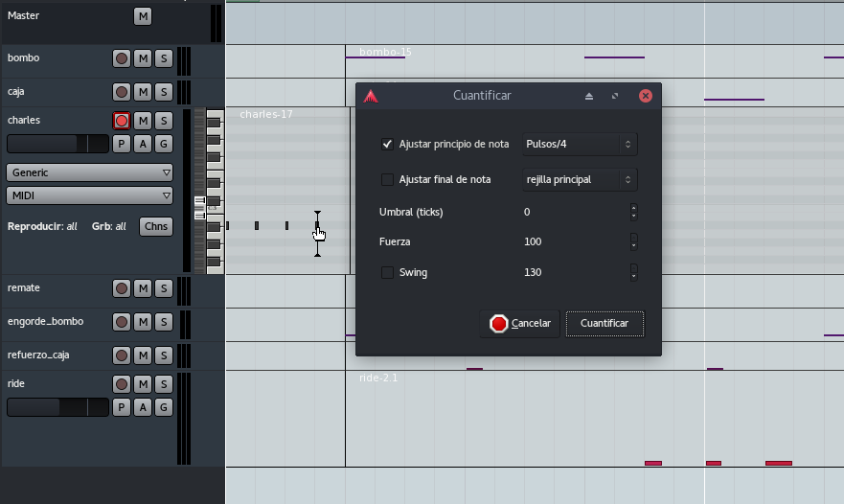This screenshot has height=504, width=844.
Task: Arm recording on caja track
Action: [122, 92]
